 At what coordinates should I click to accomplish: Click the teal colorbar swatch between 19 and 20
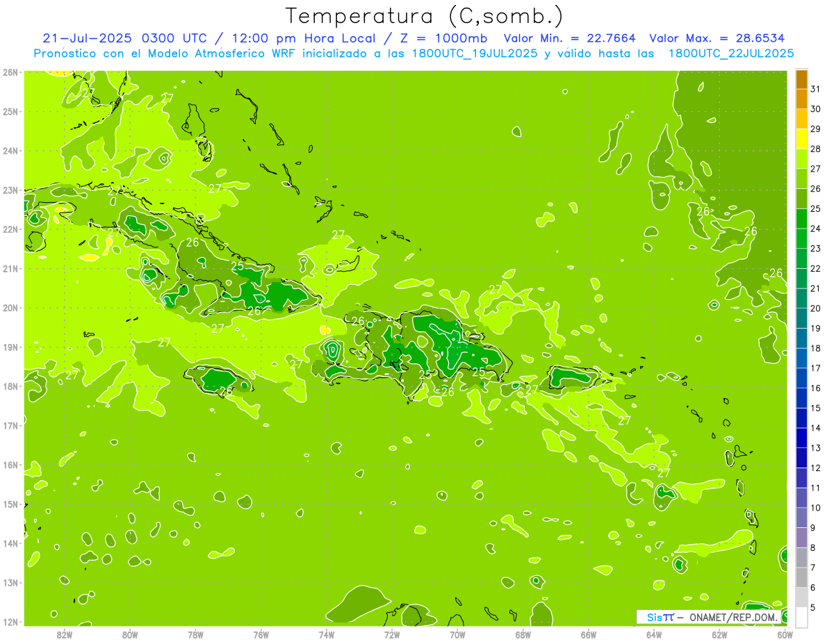coord(801,318)
